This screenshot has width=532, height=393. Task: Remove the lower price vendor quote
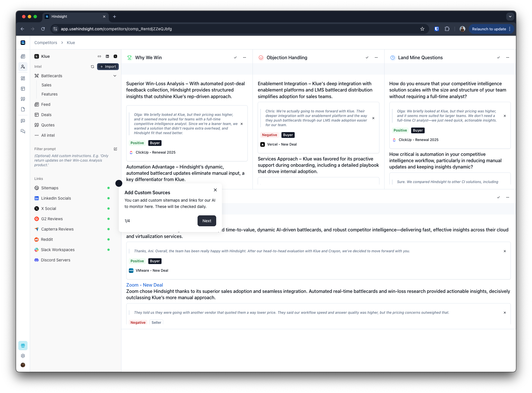coord(505,313)
